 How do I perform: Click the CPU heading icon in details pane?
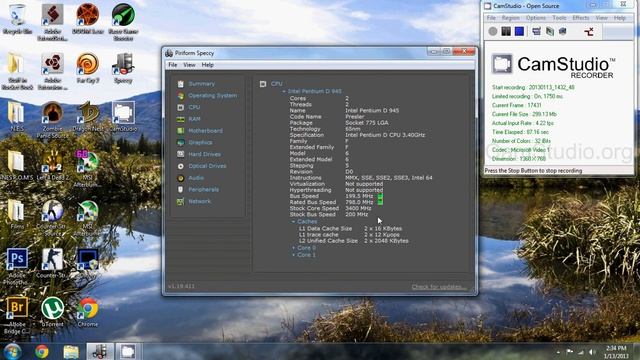[263, 84]
